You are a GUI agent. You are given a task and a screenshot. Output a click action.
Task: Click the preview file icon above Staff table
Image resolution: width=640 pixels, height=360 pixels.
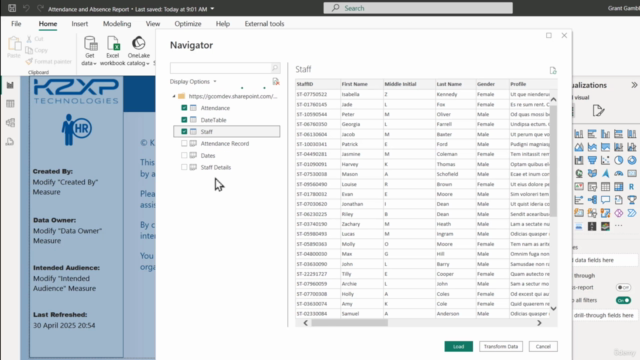coord(553,71)
